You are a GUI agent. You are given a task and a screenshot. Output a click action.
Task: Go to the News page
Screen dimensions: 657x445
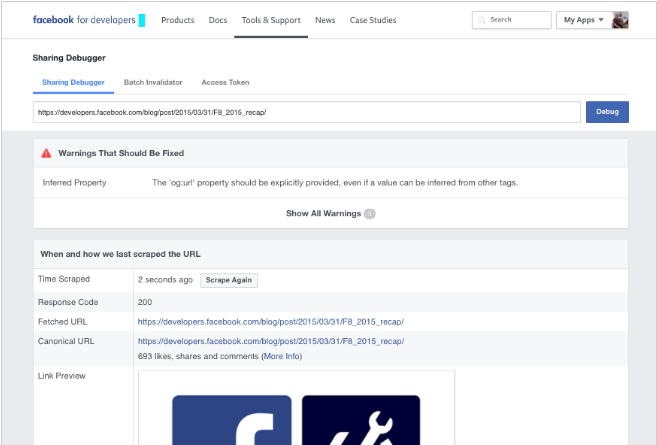coord(325,20)
